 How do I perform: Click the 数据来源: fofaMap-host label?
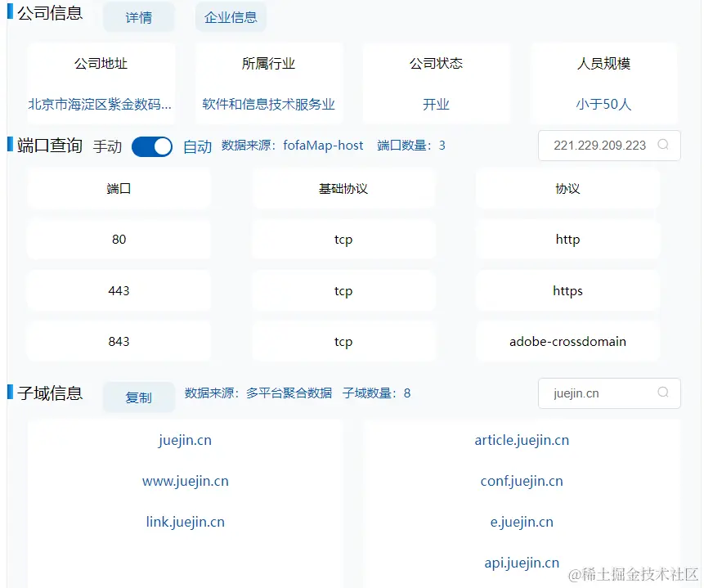pos(292,146)
